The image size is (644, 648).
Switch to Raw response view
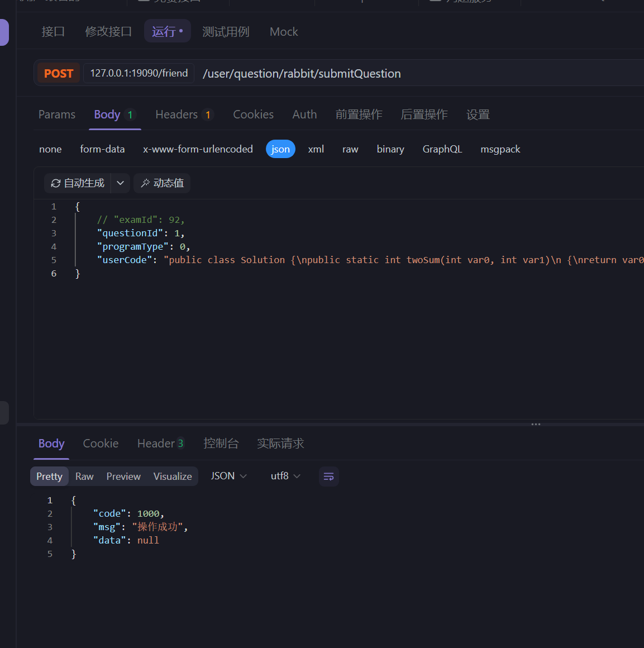[x=84, y=477]
